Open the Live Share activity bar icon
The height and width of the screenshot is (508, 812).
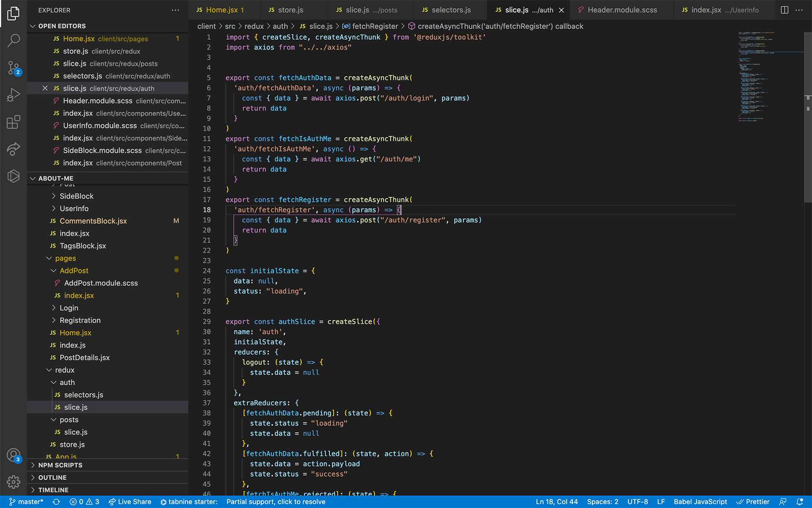[x=14, y=149]
